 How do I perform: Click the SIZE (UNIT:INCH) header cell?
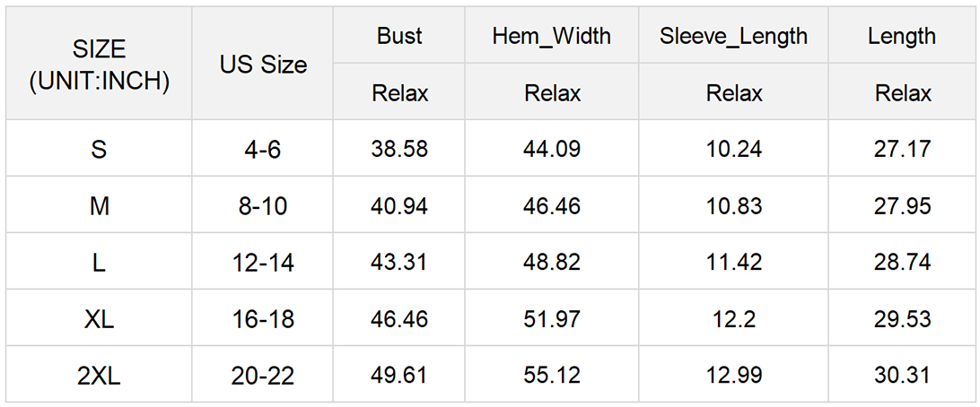pyautogui.click(x=100, y=63)
